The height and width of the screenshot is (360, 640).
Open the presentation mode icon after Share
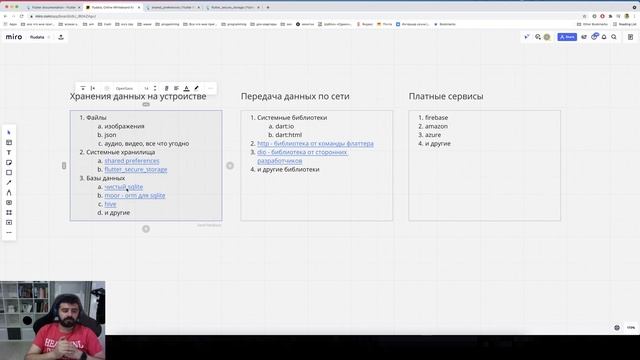pos(584,37)
